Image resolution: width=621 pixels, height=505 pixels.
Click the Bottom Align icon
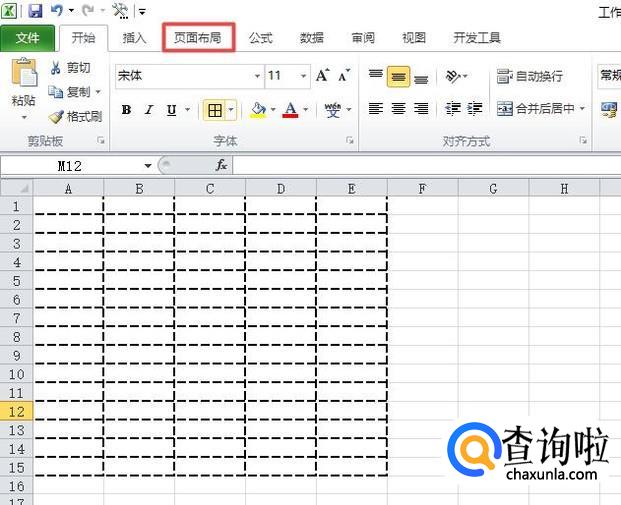pyautogui.click(x=421, y=79)
